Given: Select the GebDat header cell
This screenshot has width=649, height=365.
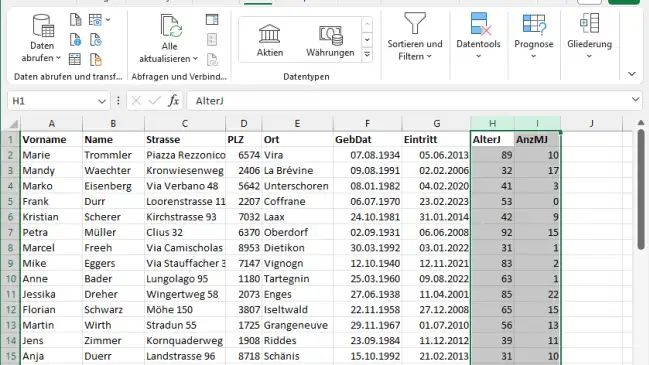Looking at the screenshot, I should pyautogui.click(x=367, y=139).
